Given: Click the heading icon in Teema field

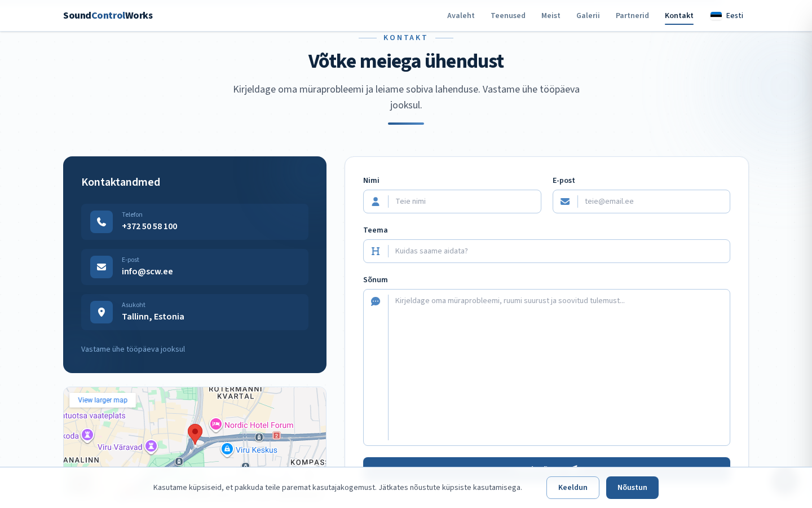Looking at the screenshot, I should 376,251.
